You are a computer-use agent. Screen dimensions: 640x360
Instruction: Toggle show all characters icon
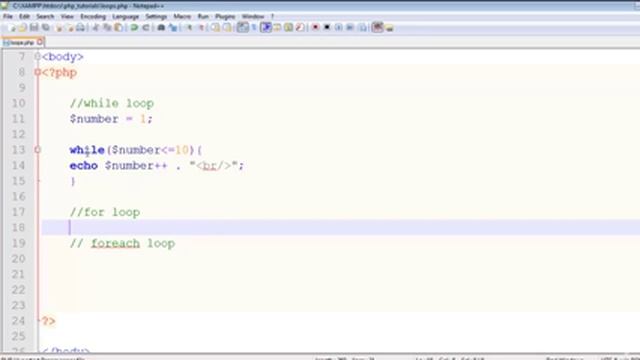click(254, 28)
